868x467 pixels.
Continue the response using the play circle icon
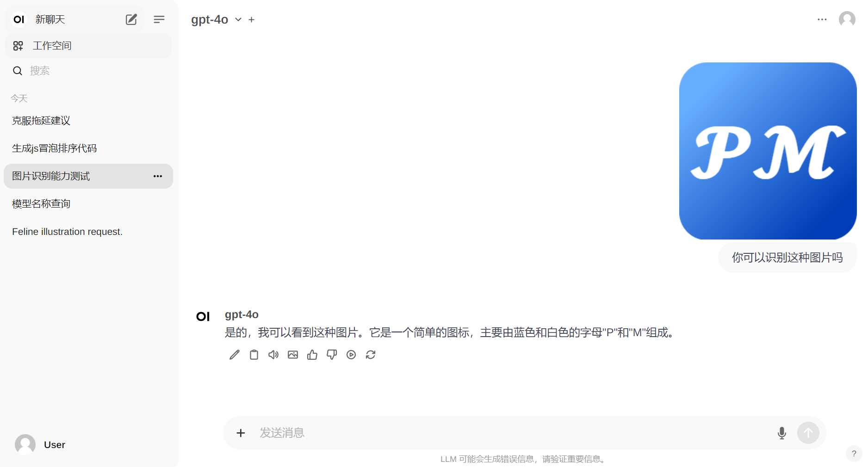tap(351, 355)
